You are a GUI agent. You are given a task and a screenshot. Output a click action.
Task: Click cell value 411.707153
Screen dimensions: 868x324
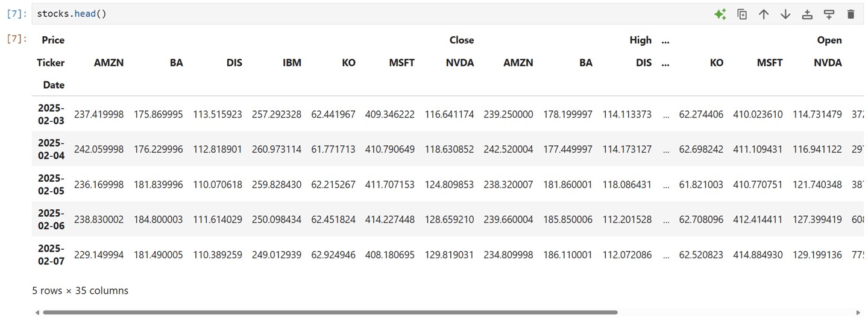pos(390,185)
